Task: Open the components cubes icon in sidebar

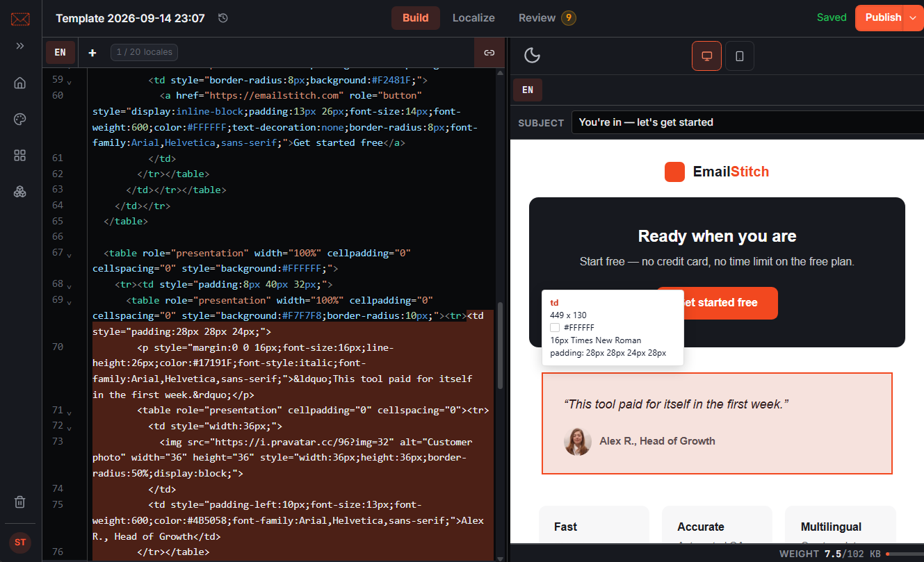Action: click(x=20, y=192)
